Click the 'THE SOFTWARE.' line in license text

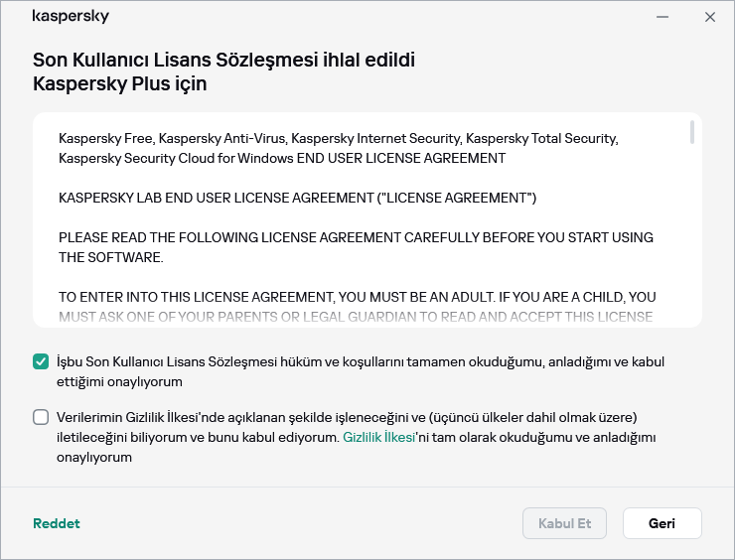(x=110, y=257)
